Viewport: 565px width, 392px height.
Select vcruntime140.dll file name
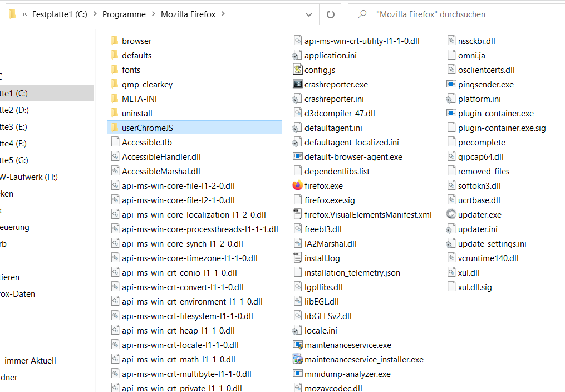click(488, 258)
